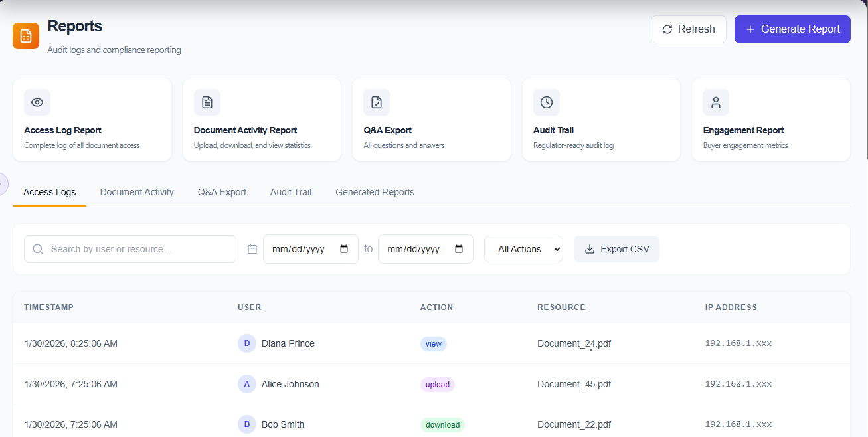Expand the collapsed sidebar handle at left edge
This screenshot has height=437, width=868.
click(x=3, y=183)
